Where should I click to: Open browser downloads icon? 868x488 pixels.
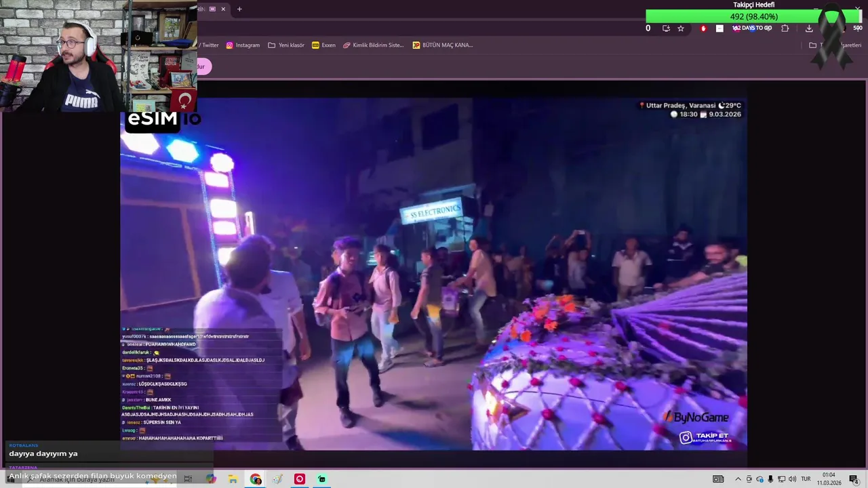[809, 28]
